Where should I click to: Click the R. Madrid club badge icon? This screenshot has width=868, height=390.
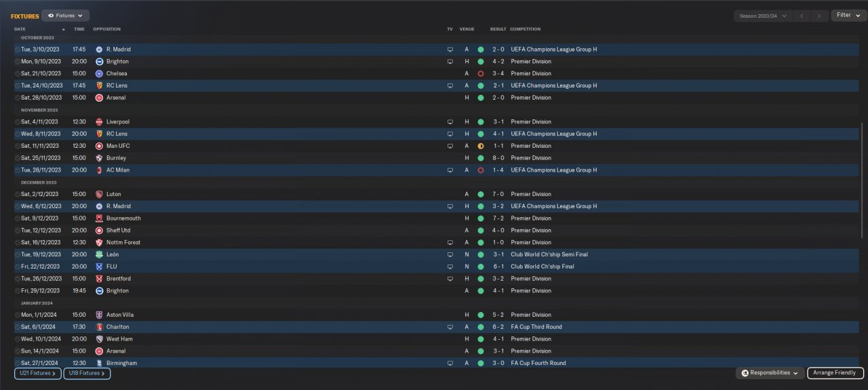99,50
